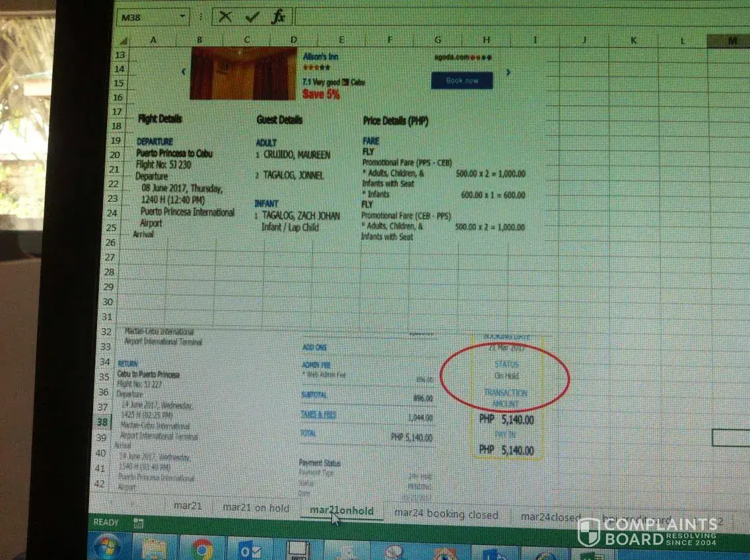The height and width of the screenshot is (560, 750).
Task: Click the infant fare 600.00 x 1 = 600.00
Action: tap(493, 195)
